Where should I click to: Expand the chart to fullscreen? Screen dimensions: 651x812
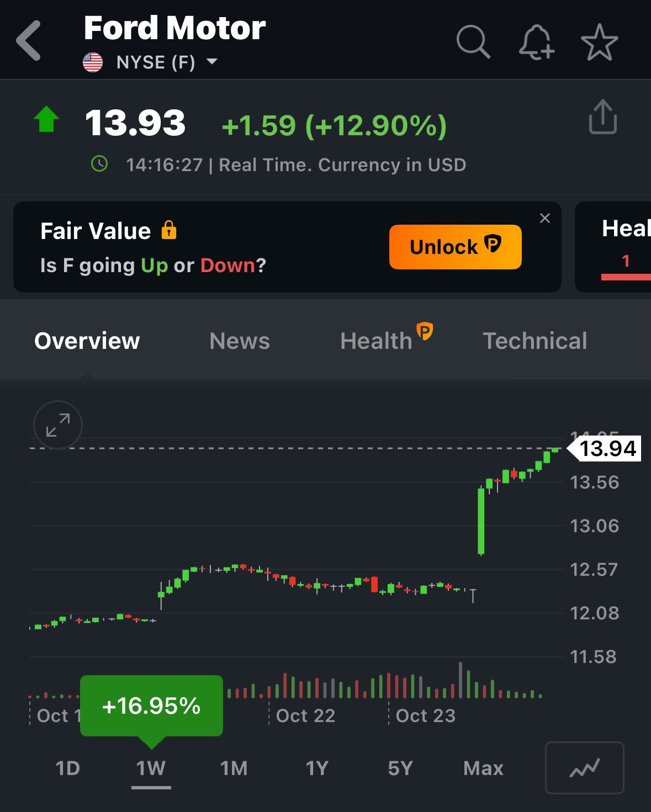coord(58,425)
